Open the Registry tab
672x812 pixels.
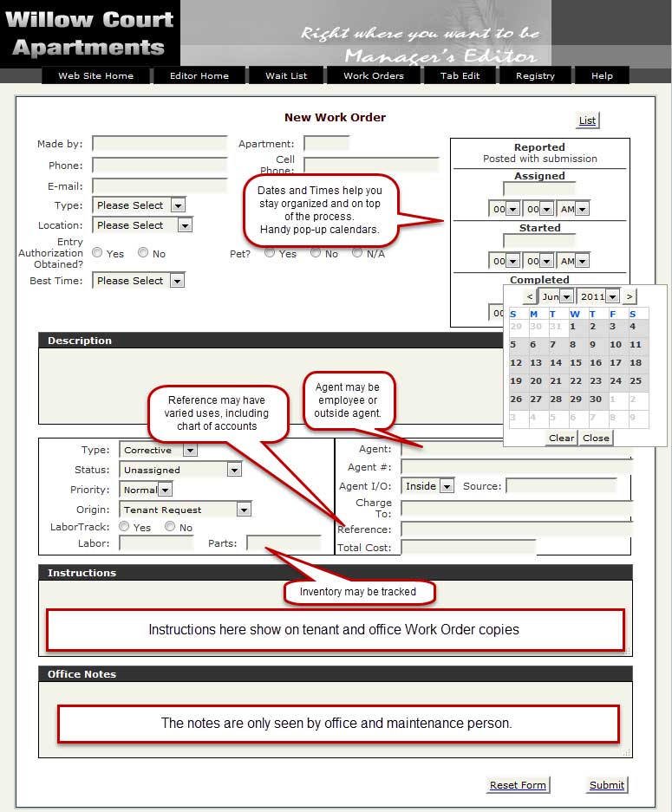[x=535, y=75]
